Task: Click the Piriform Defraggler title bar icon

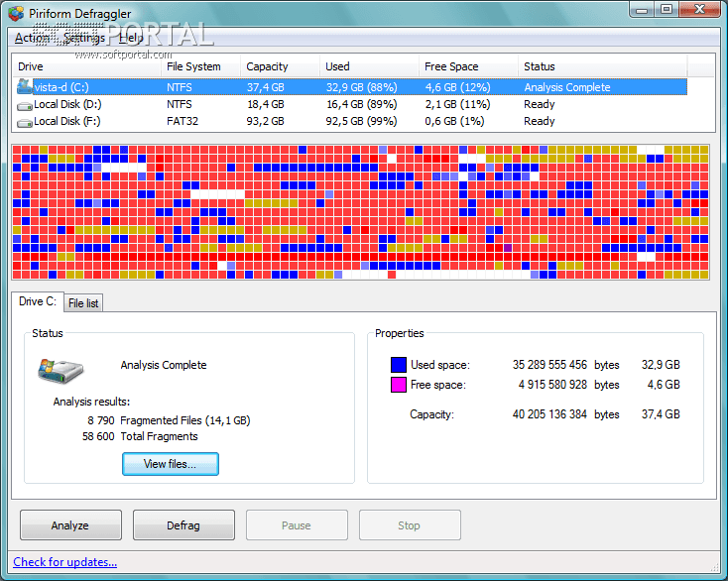Action: point(16,14)
